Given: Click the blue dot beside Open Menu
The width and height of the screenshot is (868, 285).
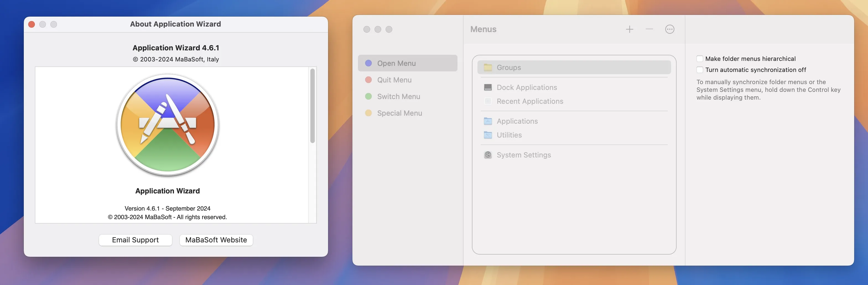Looking at the screenshot, I should pyautogui.click(x=368, y=63).
